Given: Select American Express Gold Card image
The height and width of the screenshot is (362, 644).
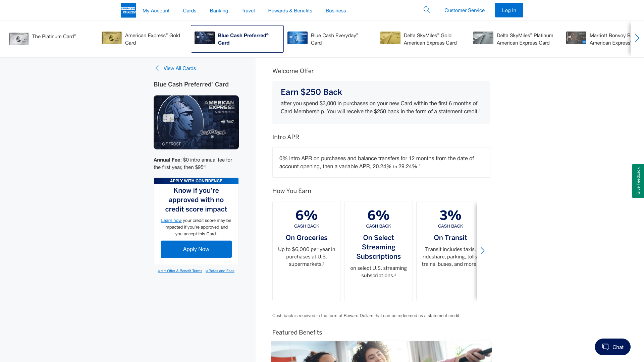Looking at the screenshot, I should coord(112,38).
